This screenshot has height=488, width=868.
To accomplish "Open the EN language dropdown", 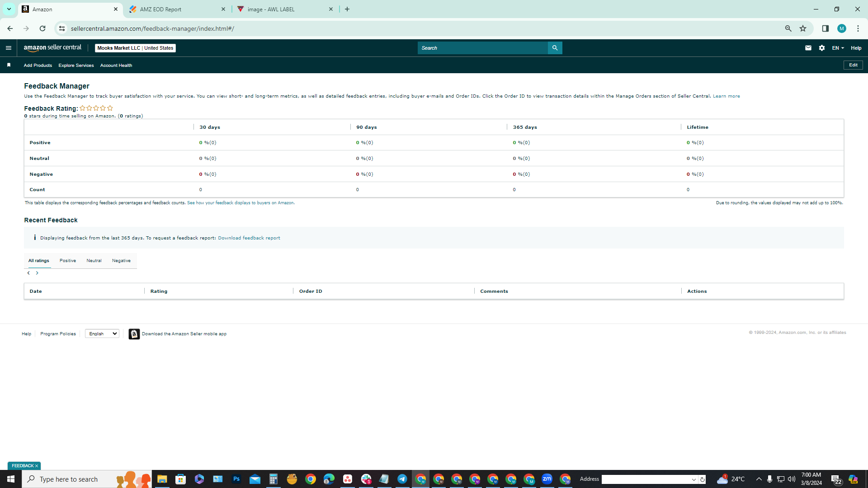I will [838, 48].
